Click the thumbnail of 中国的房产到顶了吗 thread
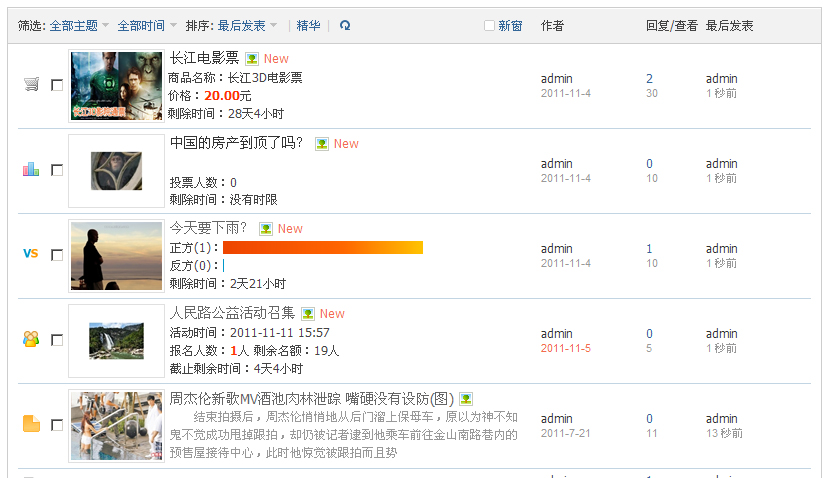This screenshot has height=478, width=832. tap(116, 171)
